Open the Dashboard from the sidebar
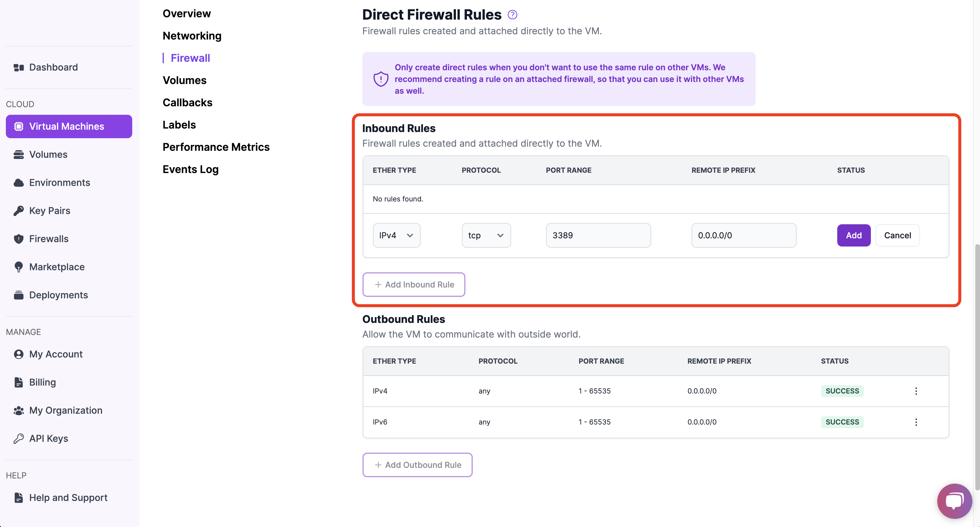980x527 pixels. pos(53,67)
